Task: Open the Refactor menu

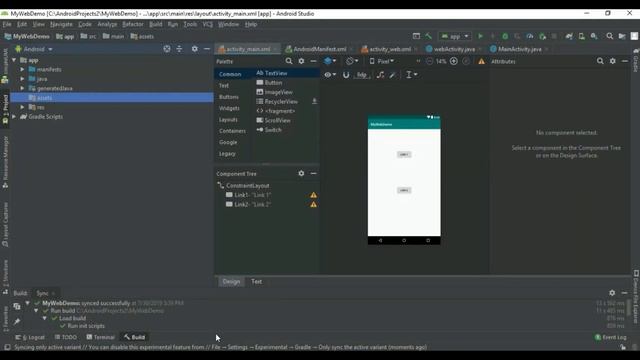Action: 133,24
